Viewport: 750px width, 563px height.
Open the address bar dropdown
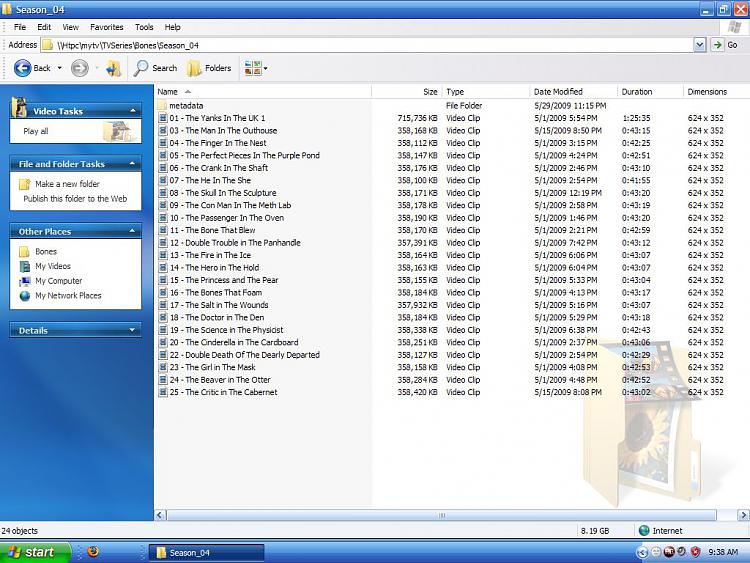click(x=700, y=45)
